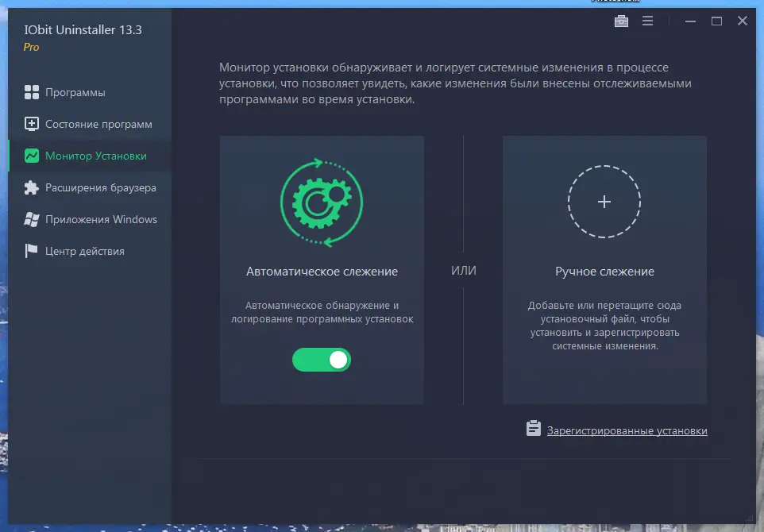Click the clipboard icon beside registered installs
The width and height of the screenshot is (764, 532).
[534, 428]
